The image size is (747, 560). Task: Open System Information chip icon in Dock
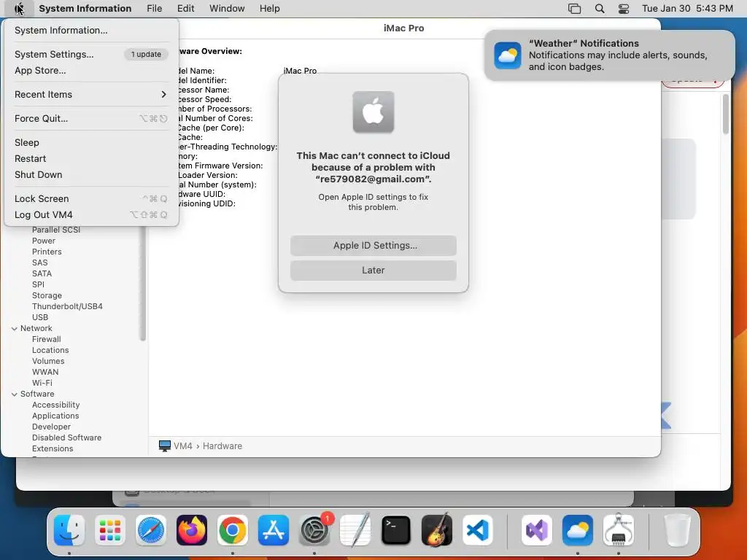(619, 530)
